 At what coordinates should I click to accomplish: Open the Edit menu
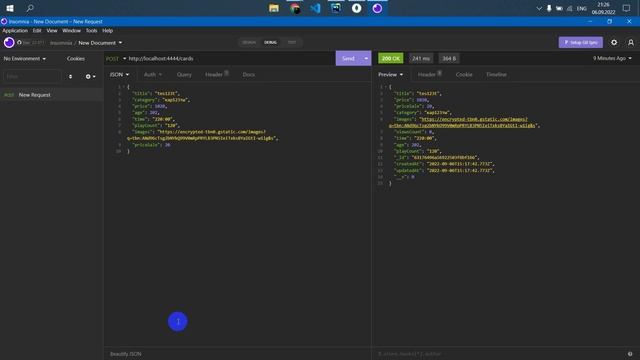37,31
